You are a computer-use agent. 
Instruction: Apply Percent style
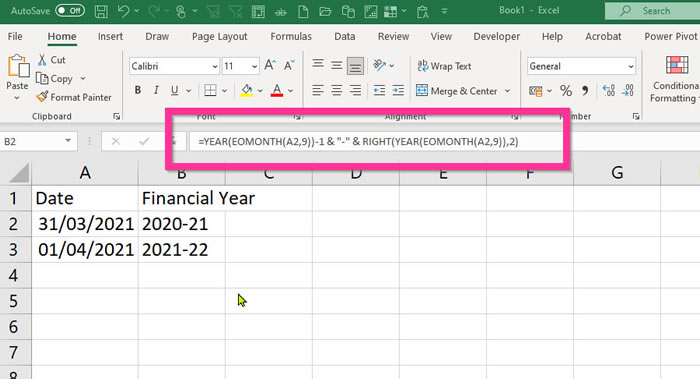coord(566,91)
